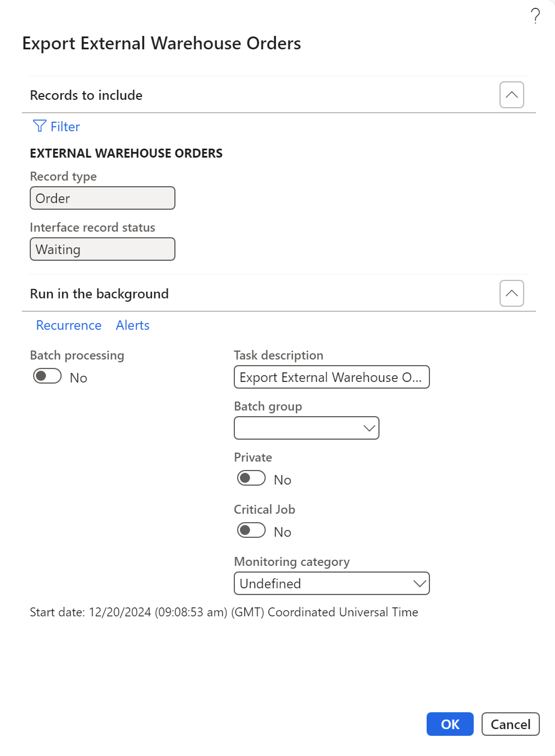Enable the Batch processing toggle
The image size is (555, 756).
[48, 376]
